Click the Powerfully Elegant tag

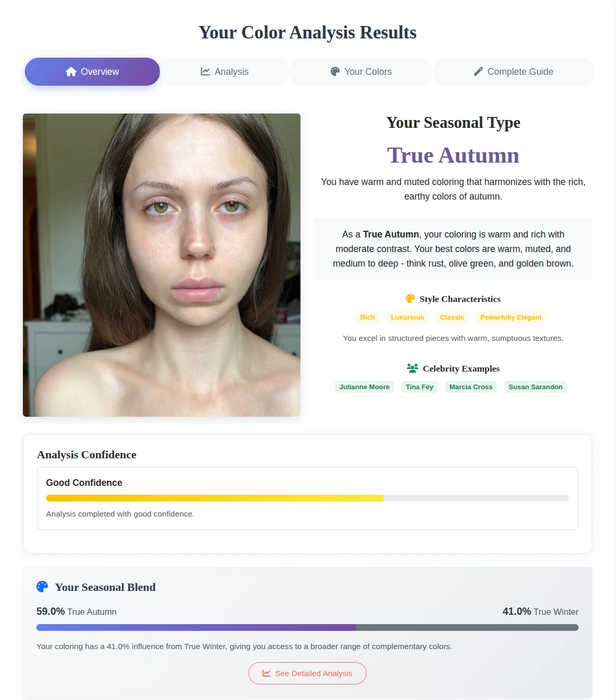[510, 317]
